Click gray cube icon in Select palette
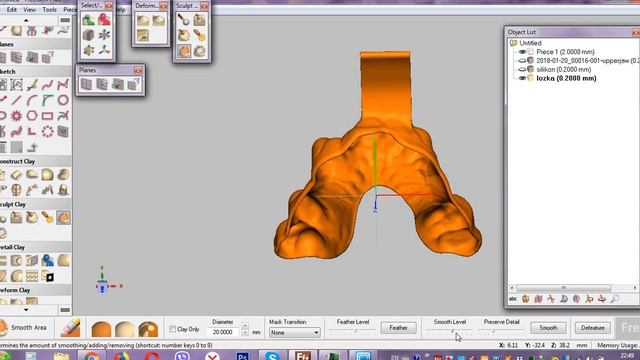The width and height of the screenshot is (640, 360). click(x=89, y=35)
